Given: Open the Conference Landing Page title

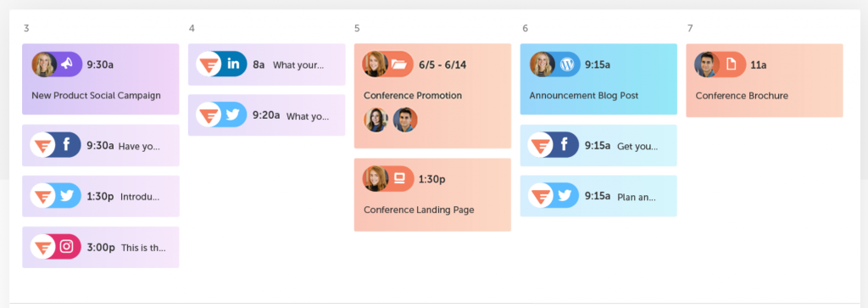Looking at the screenshot, I should (x=419, y=210).
